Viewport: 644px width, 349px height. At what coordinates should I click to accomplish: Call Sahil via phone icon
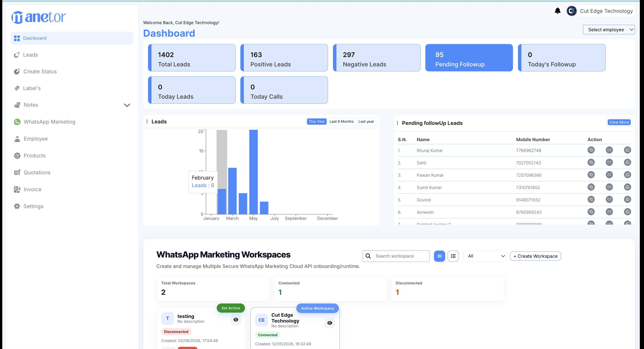pos(591,162)
